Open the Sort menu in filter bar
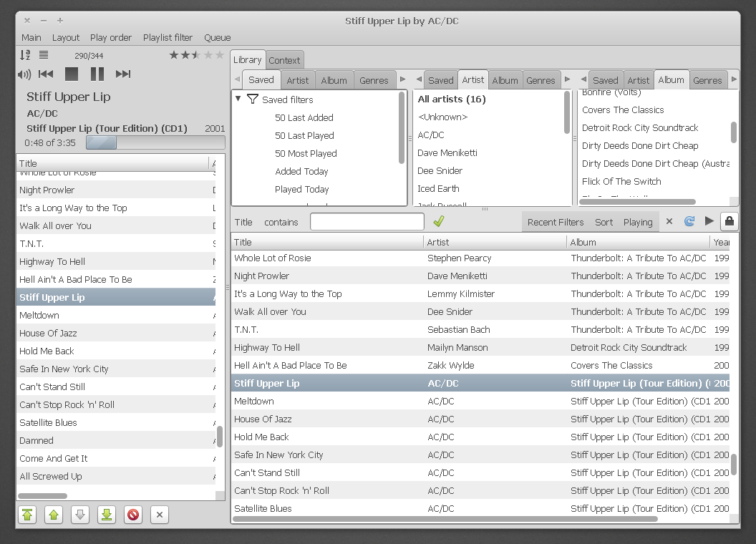Viewport: 756px width, 544px height. (604, 223)
